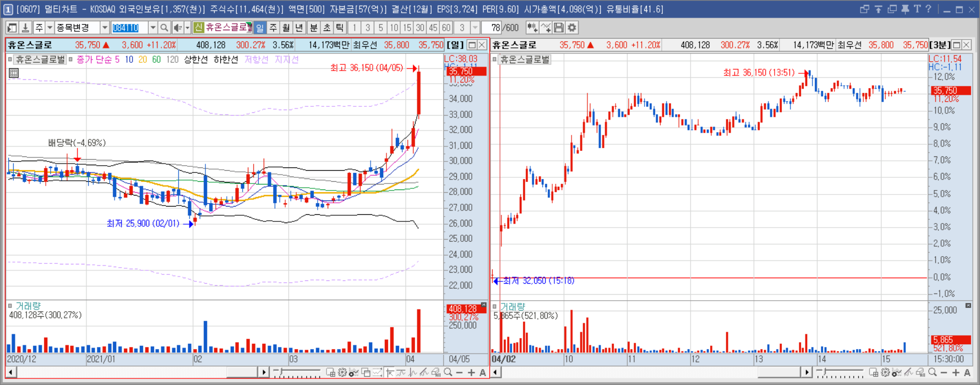Image resolution: width=980 pixels, height=385 pixels.
Task: Click the magnifier icon under 3-minute chart
Action: (932, 373)
